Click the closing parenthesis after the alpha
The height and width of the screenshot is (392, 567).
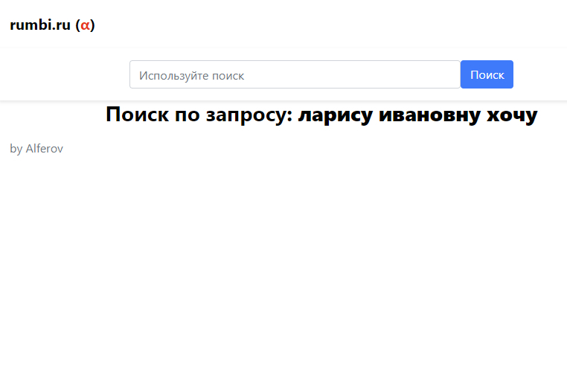93,25
